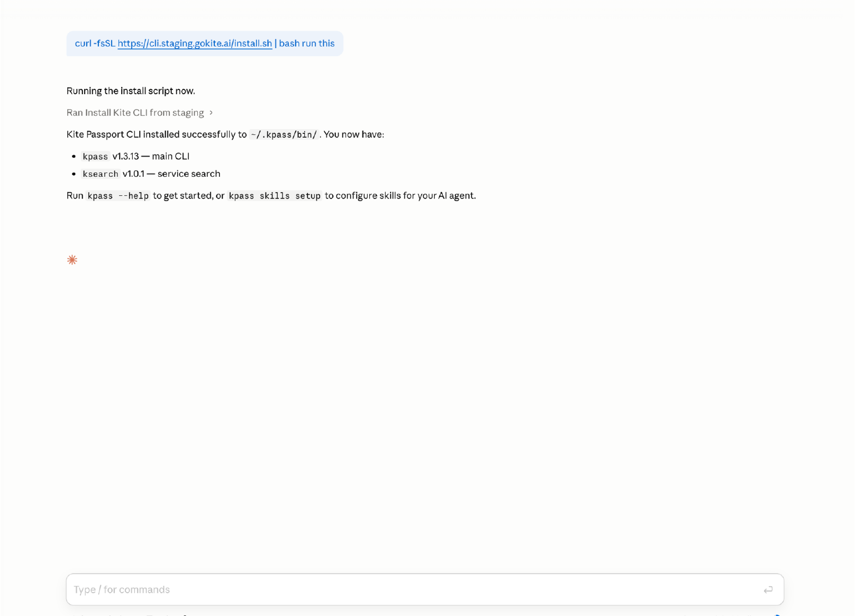
Task: Click the "ksearch v1.0.1 — service search" bullet
Action: 151,174
